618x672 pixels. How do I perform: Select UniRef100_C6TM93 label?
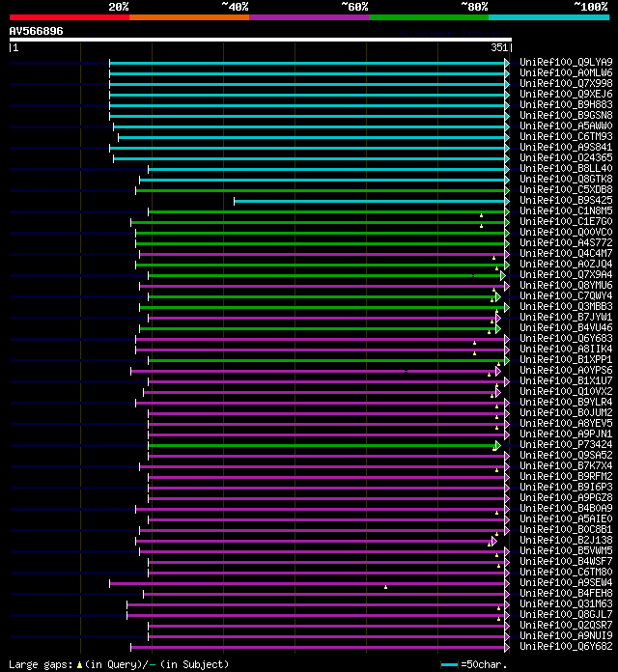[x=566, y=136]
